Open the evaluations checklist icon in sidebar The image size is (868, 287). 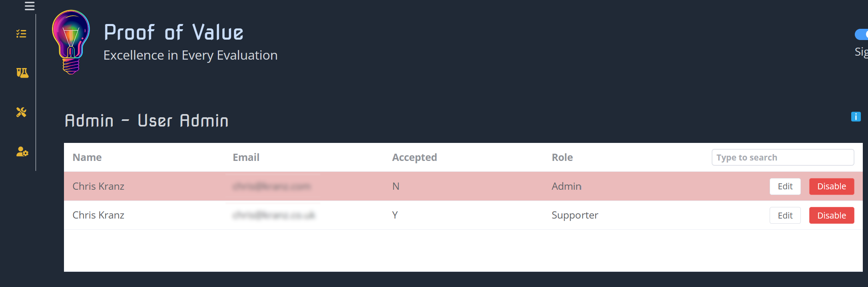(x=22, y=34)
